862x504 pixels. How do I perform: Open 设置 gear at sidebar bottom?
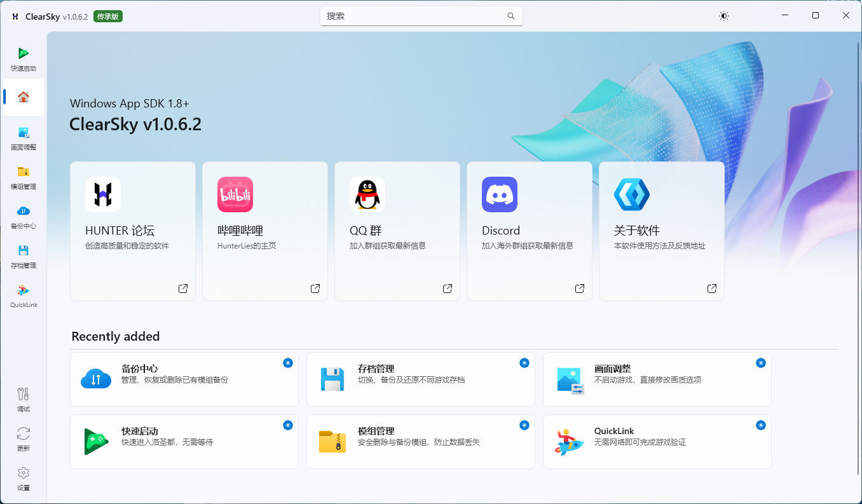(24, 478)
